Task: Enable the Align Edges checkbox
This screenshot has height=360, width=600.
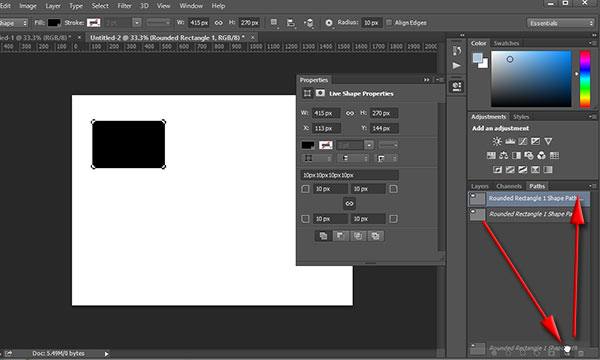Action: point(389,23)
